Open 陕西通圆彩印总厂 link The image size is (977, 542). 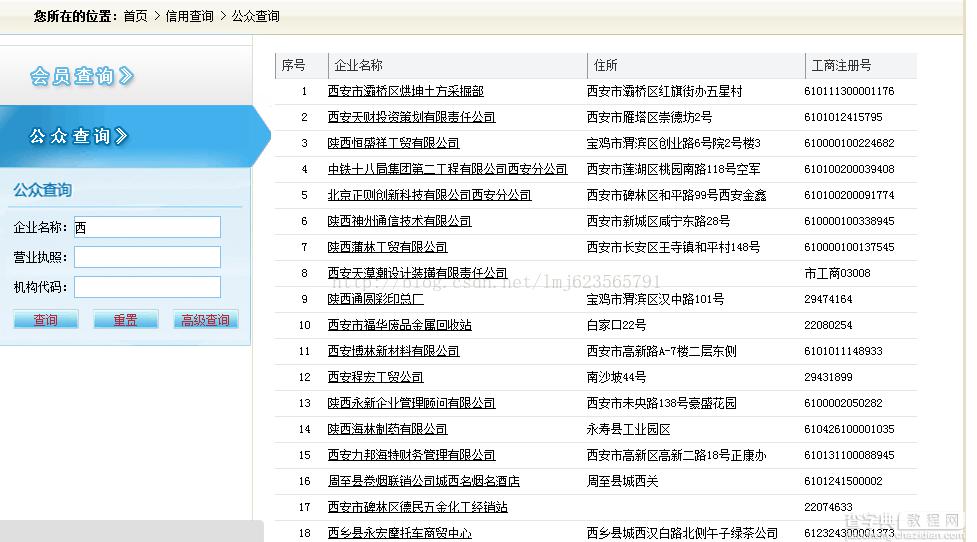click(x=376, y=299)
